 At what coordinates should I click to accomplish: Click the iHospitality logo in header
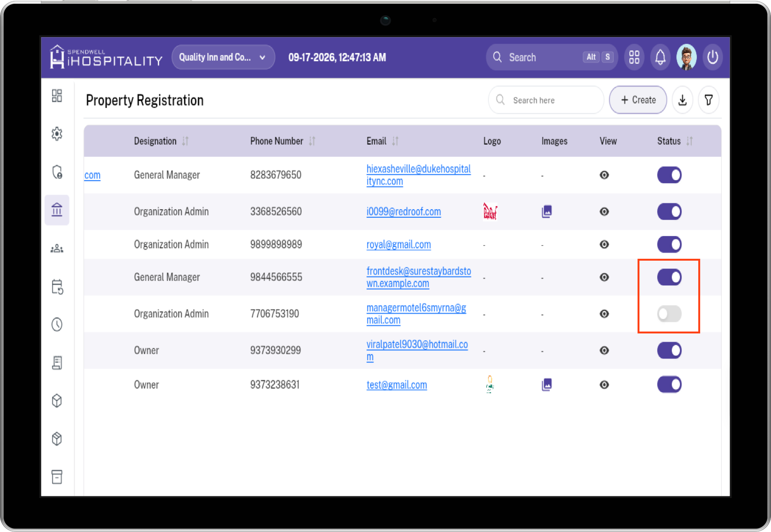click(106, 57)
